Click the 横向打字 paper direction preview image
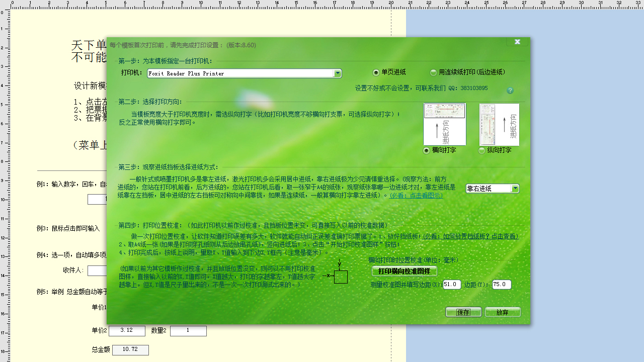 tap(445, 124)
